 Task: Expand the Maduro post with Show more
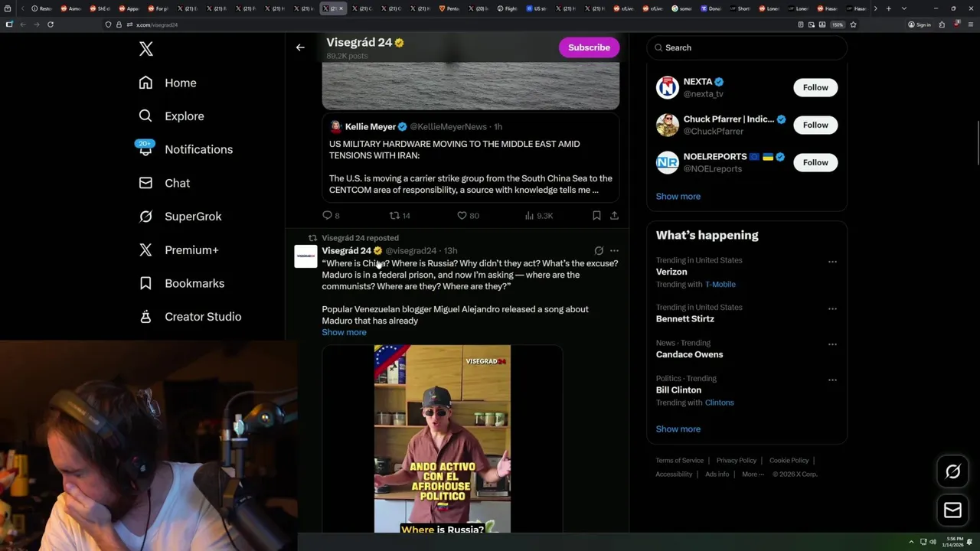[x=344, y=332]
